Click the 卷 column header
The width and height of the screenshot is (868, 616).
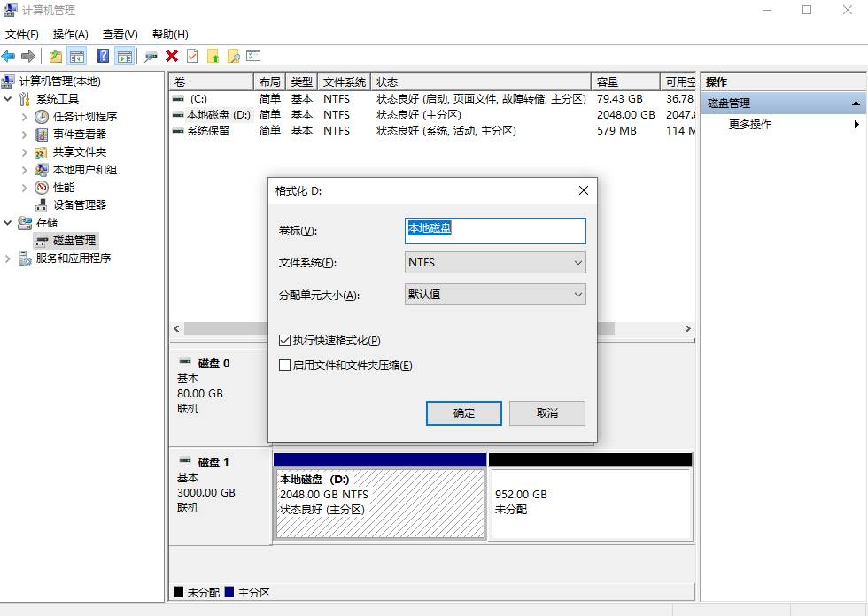point(211,81)
